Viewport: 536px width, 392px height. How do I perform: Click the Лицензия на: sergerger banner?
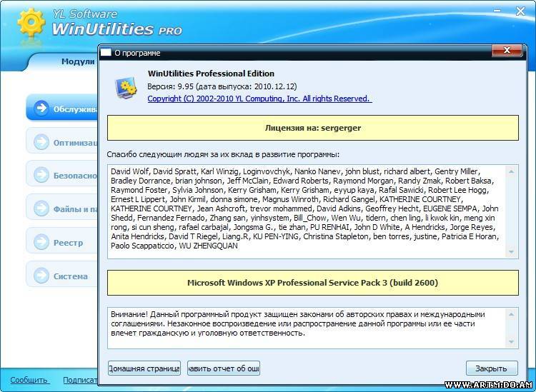pos(313,128)
